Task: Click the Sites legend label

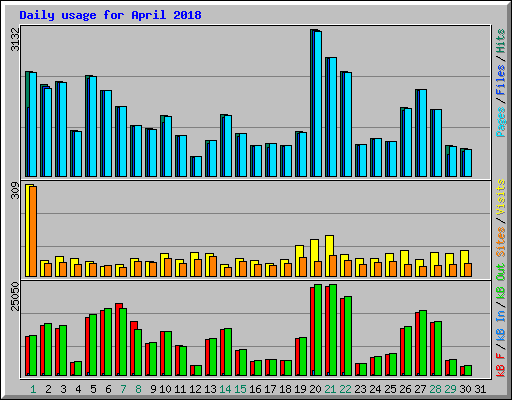Action: (501, 242)
